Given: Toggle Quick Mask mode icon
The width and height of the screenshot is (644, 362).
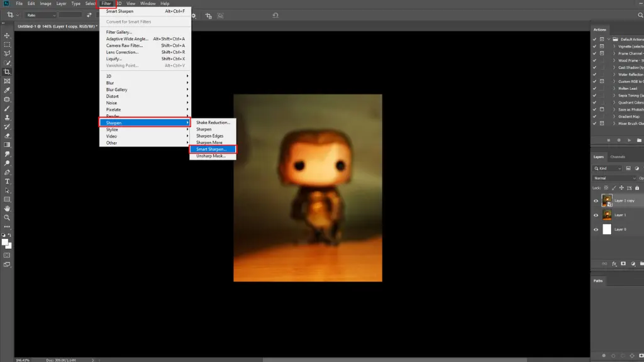Looking at the screenshot, I should [7, 255].
